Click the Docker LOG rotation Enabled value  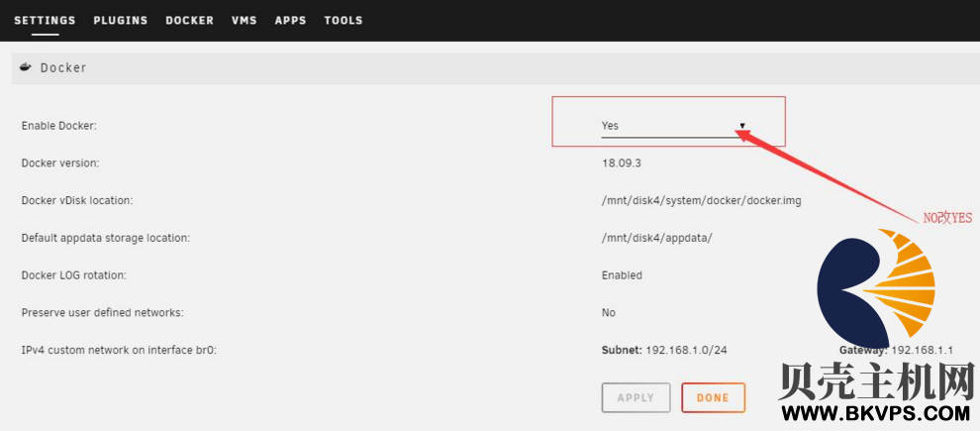[x=622, y=275]
